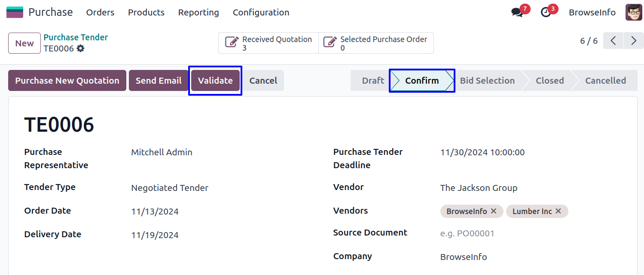Image resolution: width=644 pixels, height=275 pixels.
Task: Open the BrowseInfo company switcher
Action: tap(592, 12)
